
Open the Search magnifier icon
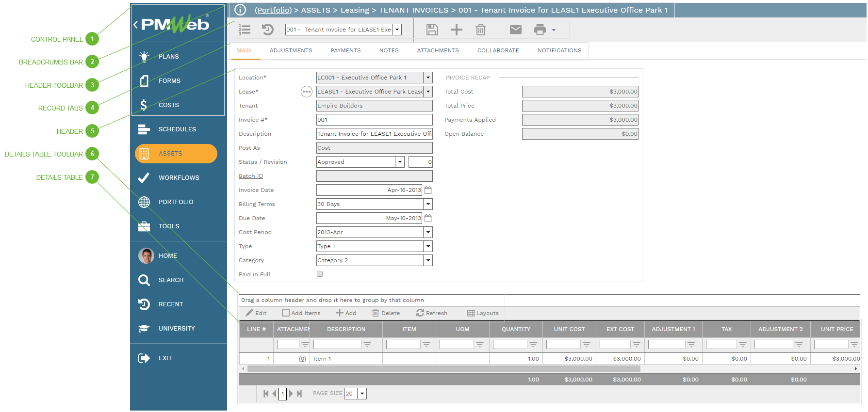pyautogui.click(x=144, y=280)
